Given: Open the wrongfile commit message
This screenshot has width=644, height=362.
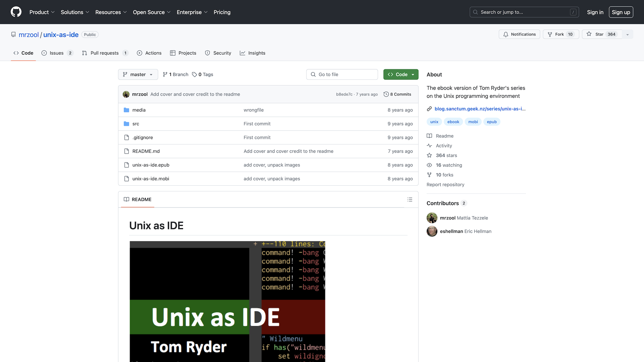Looking at the screenshot, I should pyautogui.click(x=254, y=110).
